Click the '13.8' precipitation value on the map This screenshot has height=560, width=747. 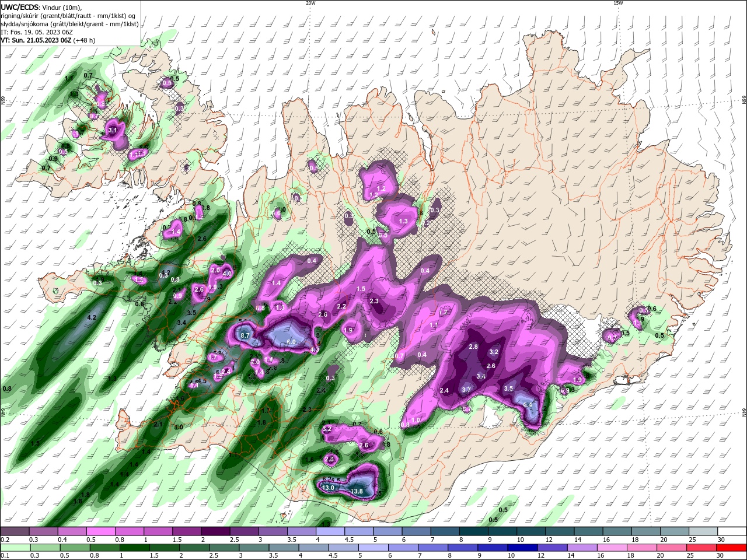click(x=357, y=492)
